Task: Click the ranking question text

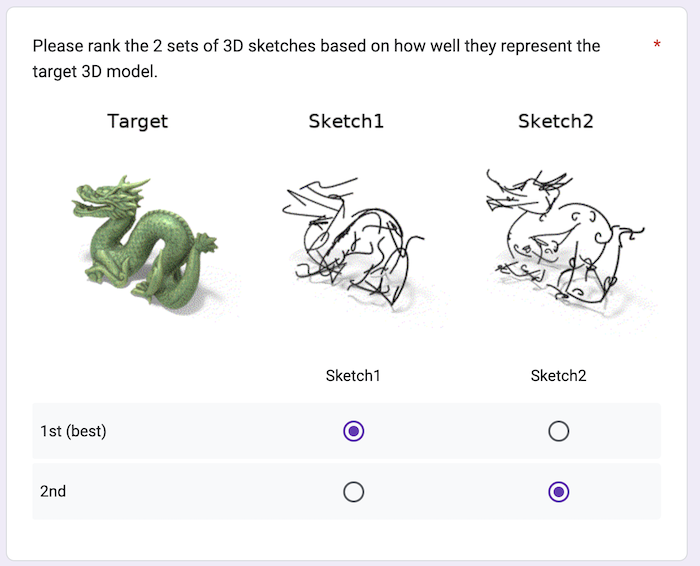Action: click(x=316, y=46)
